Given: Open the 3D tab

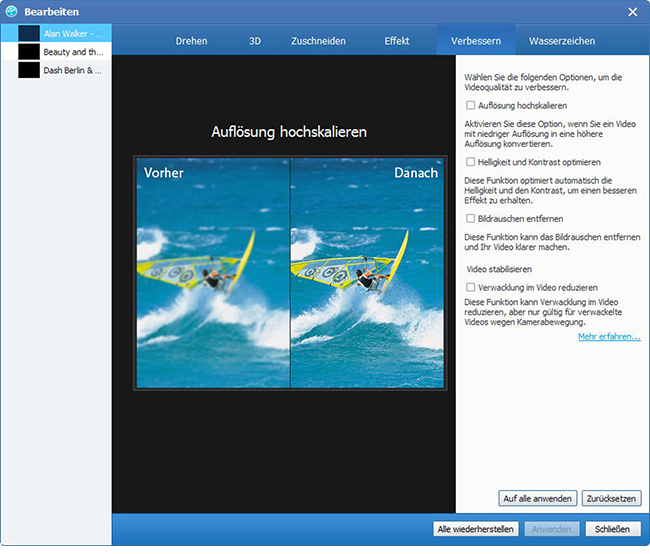Looking at the screenshot, I should coord(256,41).
